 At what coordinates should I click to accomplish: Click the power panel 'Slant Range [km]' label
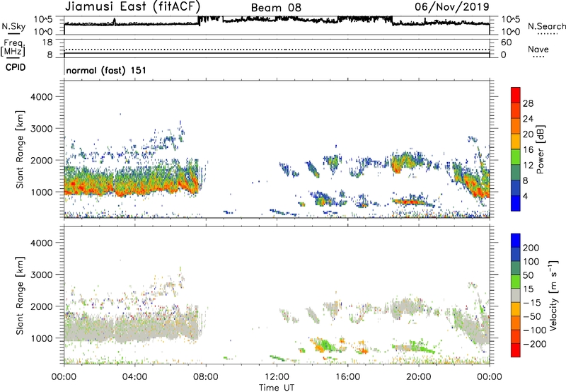point(20,149)
